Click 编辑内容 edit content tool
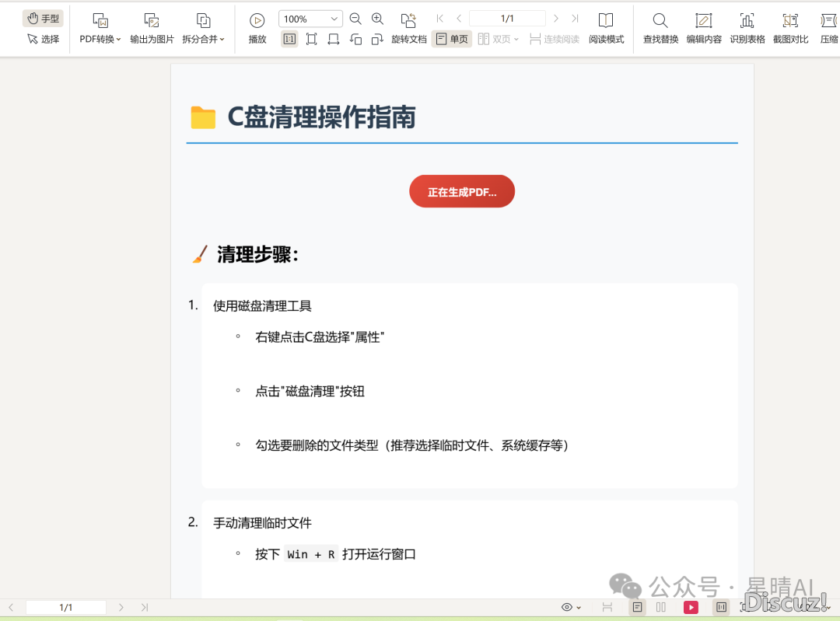The height and width of the screenshot is (621, 840). tap(704, 29)
